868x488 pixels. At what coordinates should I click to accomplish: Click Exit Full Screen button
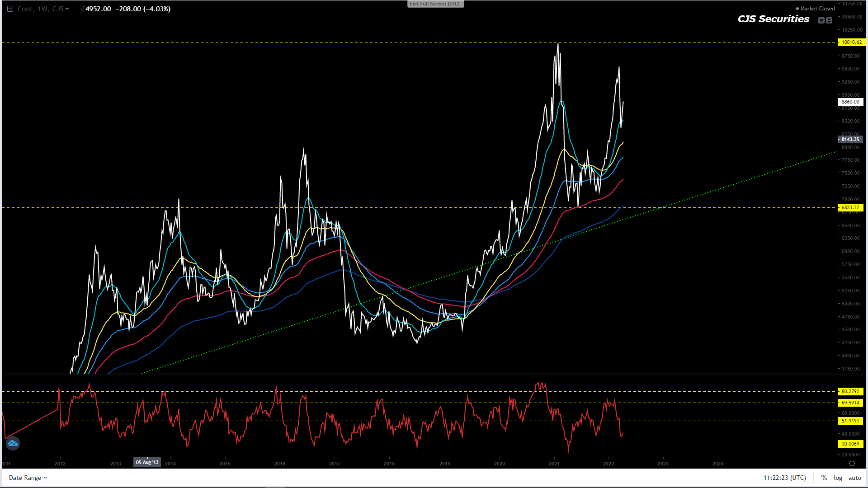[435, 4]
